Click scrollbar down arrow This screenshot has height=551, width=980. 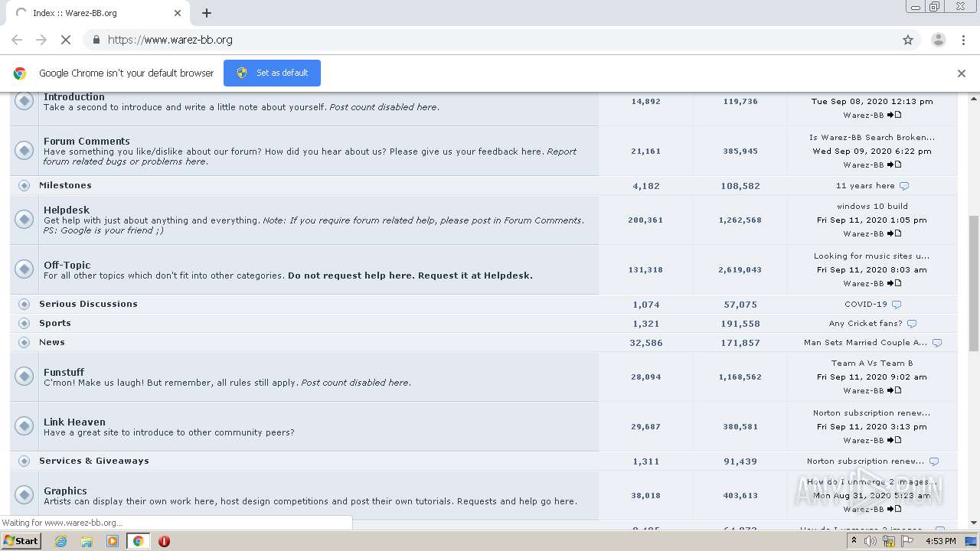pos(974,523)
